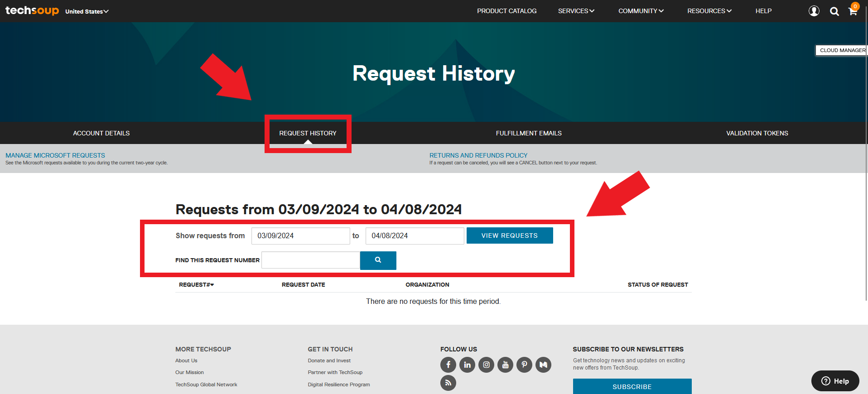Click the Status of Request column header
868x394 pixels.
(x=658, y=285)
